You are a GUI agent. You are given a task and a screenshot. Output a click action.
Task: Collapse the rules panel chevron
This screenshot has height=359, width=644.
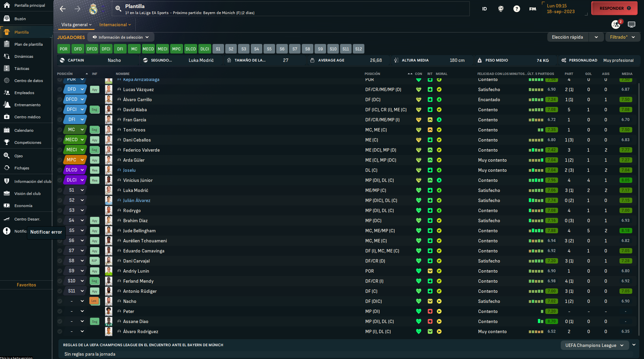pos(634,345)
